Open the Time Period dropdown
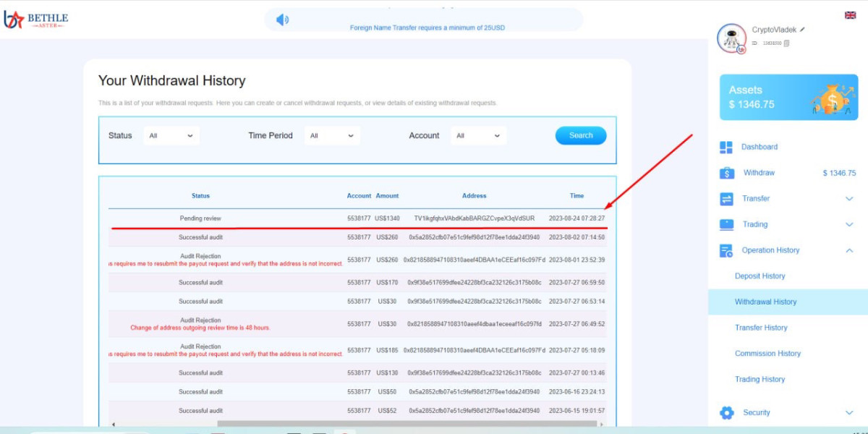 [332, 136]
